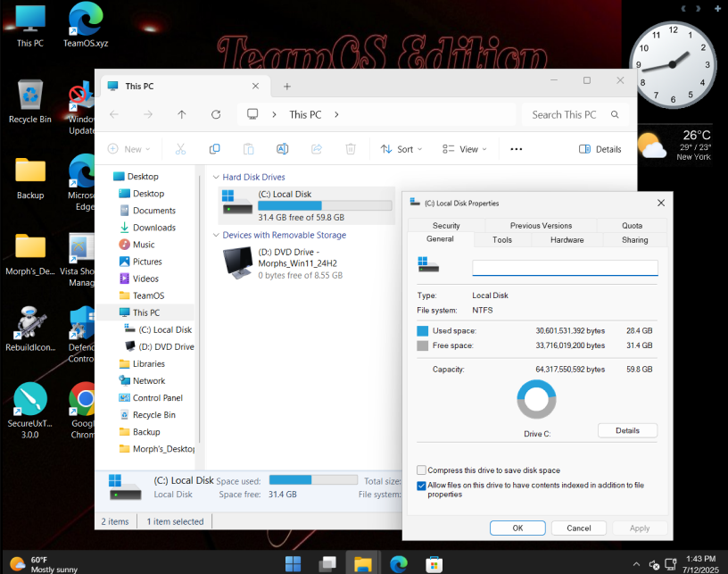The height and width of the screenshot is (574, 728).
Task: Go back with the left arrow button
Action: coord(114,114)
